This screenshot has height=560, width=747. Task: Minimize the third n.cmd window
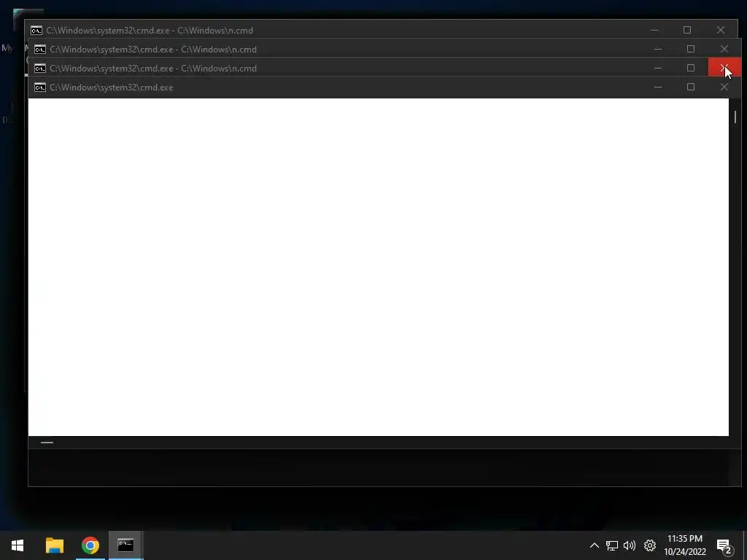pos(658,68)
